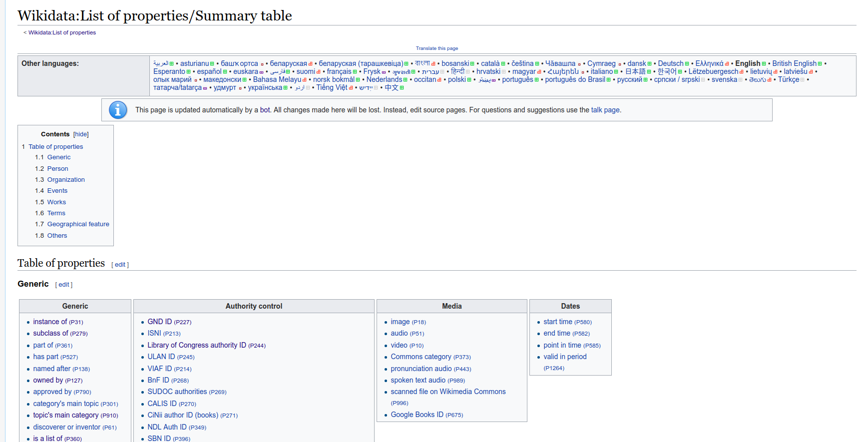The height and width of the screenshot is (442, 868).
Task: Open the 'talk page' link in notice
Action: pyautogui.click(x=605, y=110)
